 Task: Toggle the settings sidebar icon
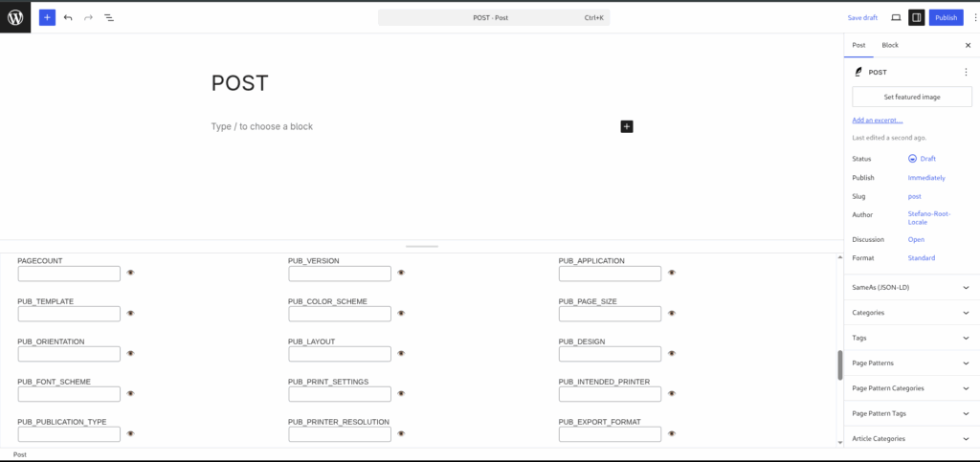point(916,17)
